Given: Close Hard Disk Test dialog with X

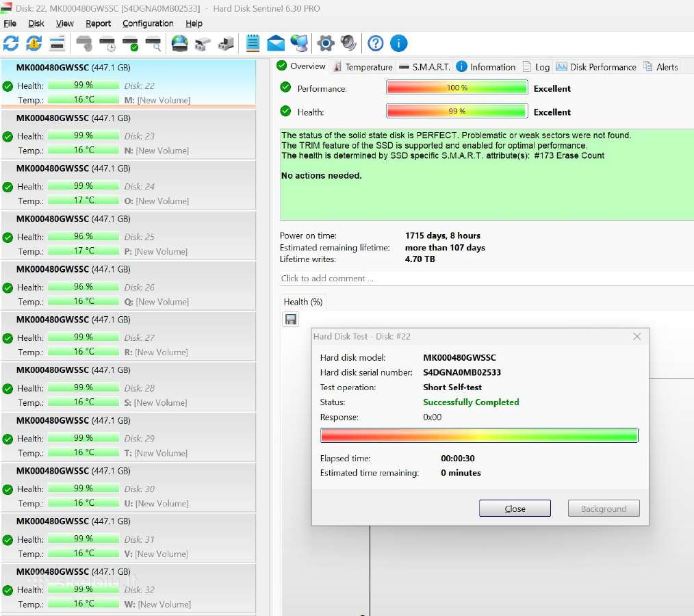Looking at the screenshot, I should tap(637, 336).
